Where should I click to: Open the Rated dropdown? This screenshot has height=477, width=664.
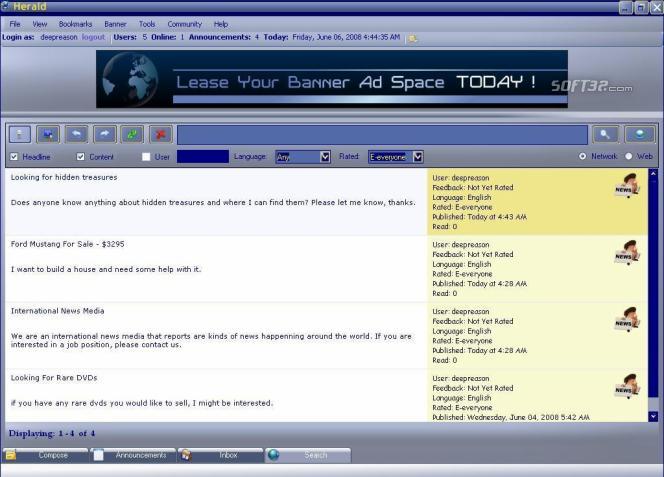point(417,157)
